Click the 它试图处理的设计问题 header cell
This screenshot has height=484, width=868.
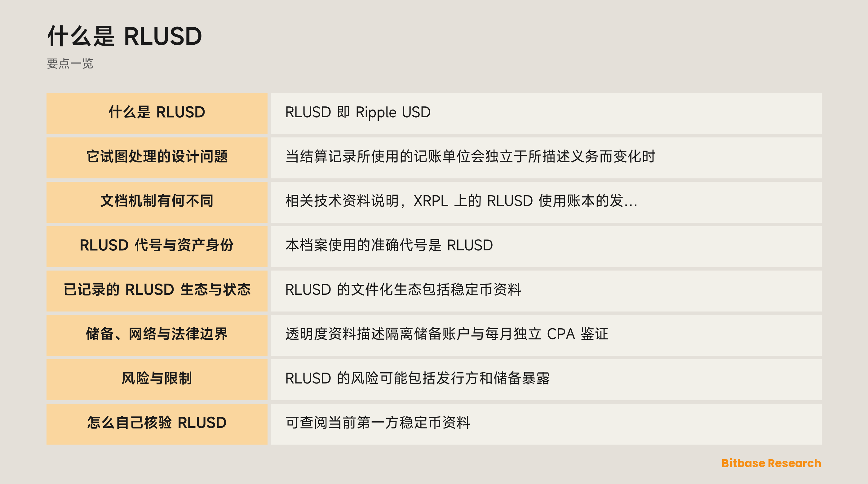[157, 158]
